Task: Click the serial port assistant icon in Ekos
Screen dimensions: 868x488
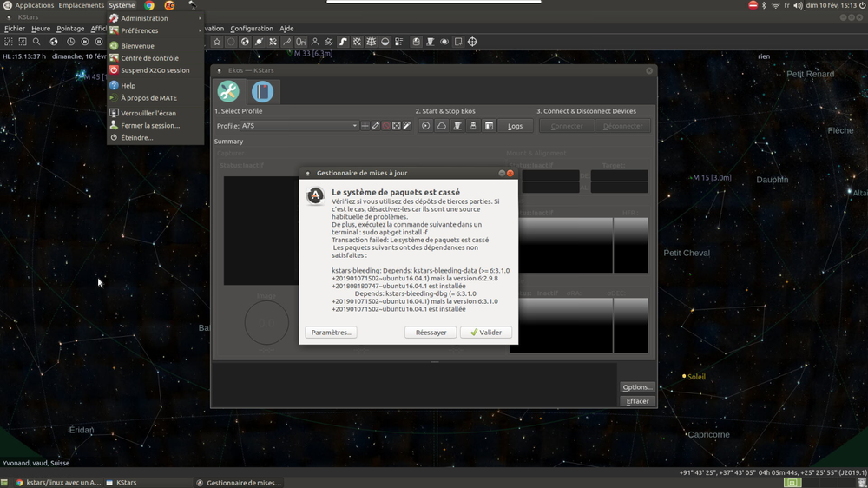Action: (x=473, y=126)
